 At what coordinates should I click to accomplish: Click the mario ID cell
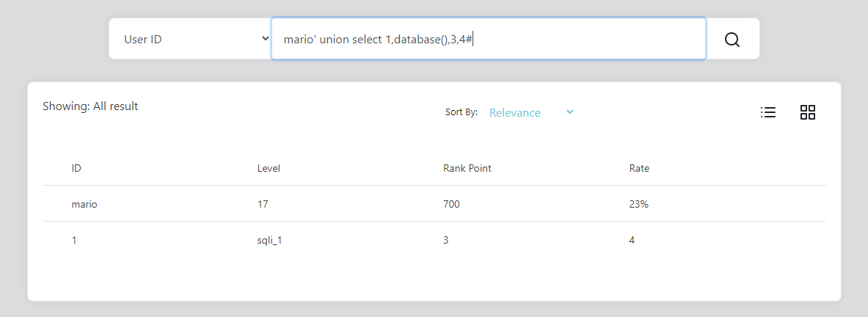(x=84, y=204)
